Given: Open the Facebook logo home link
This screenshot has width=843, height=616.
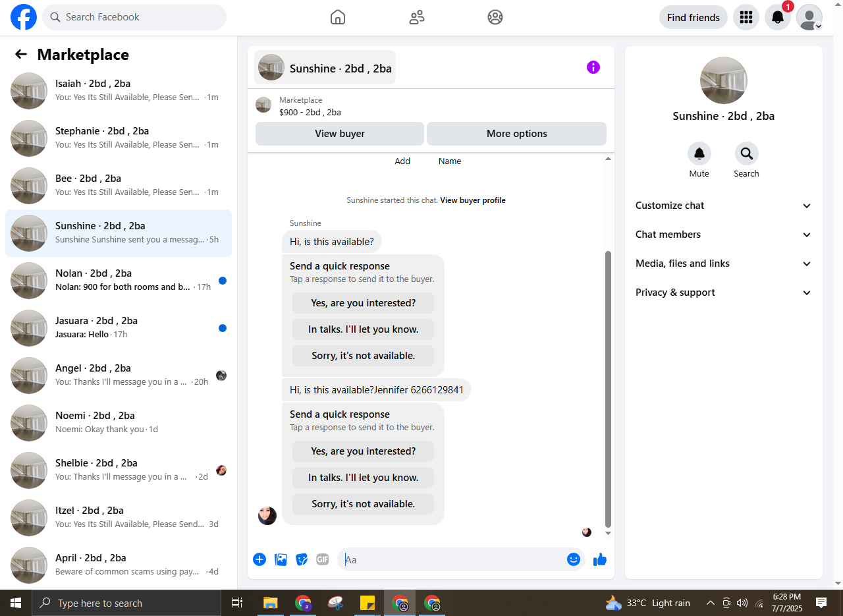Looking at the screenshot, I should tap(24, 17).
